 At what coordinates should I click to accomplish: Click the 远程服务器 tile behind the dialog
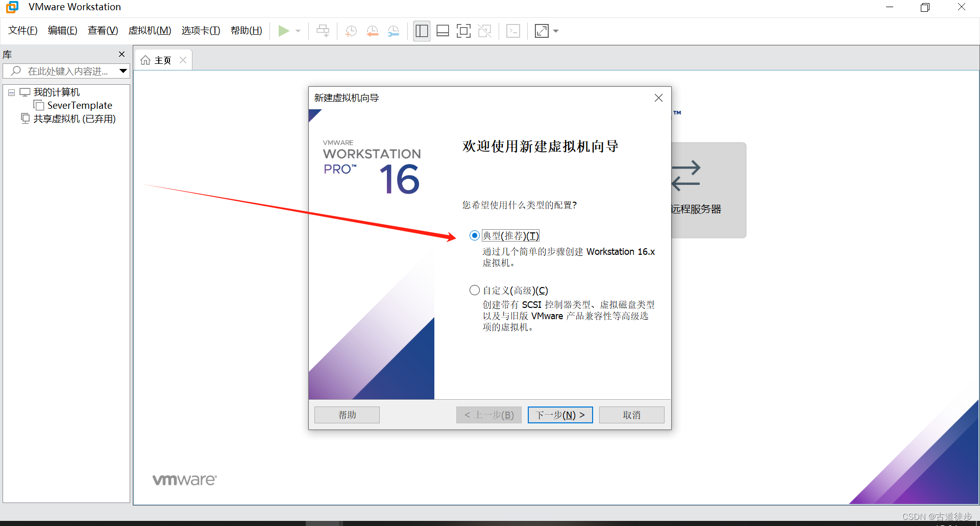pos(708,190)
